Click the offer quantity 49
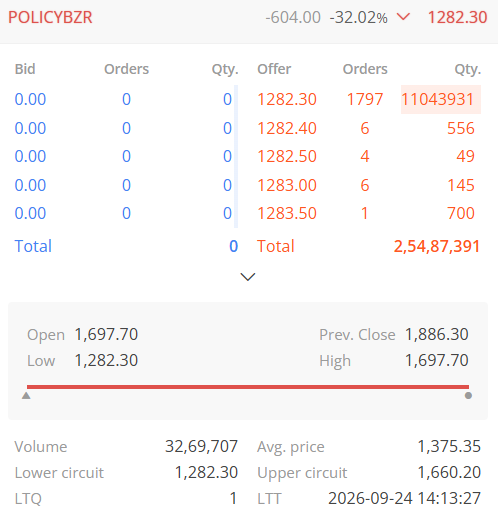Image resolution: width=498 pixels, height=523 pixels. [465, 156]
